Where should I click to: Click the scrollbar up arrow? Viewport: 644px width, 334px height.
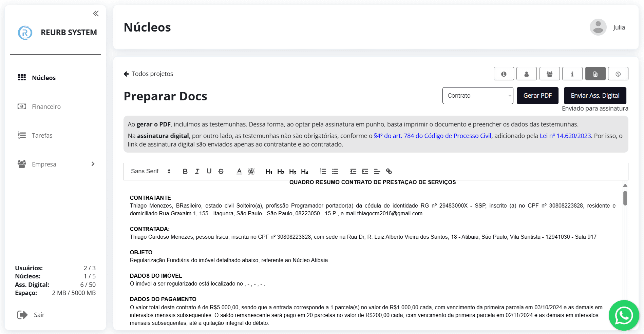(625, 185)
